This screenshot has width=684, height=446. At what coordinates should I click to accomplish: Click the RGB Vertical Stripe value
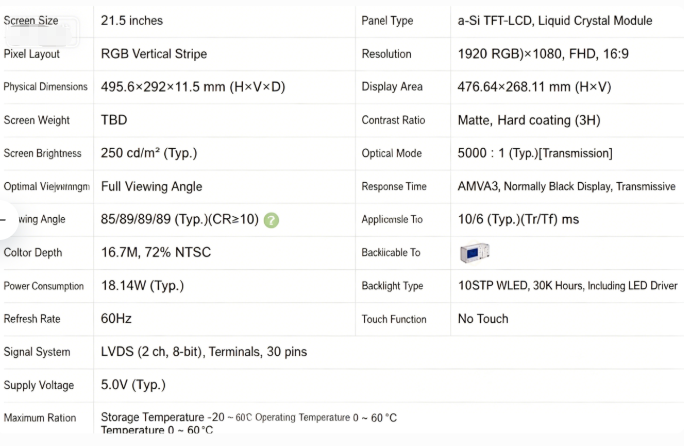pyautogui.click(x=154, y=54)
